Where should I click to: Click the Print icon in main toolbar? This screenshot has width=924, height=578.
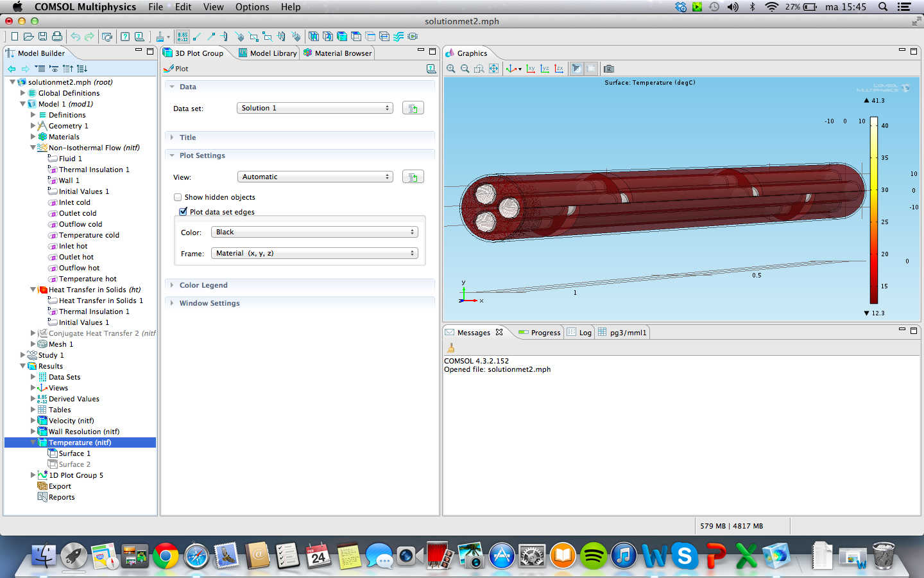[57, 37]
